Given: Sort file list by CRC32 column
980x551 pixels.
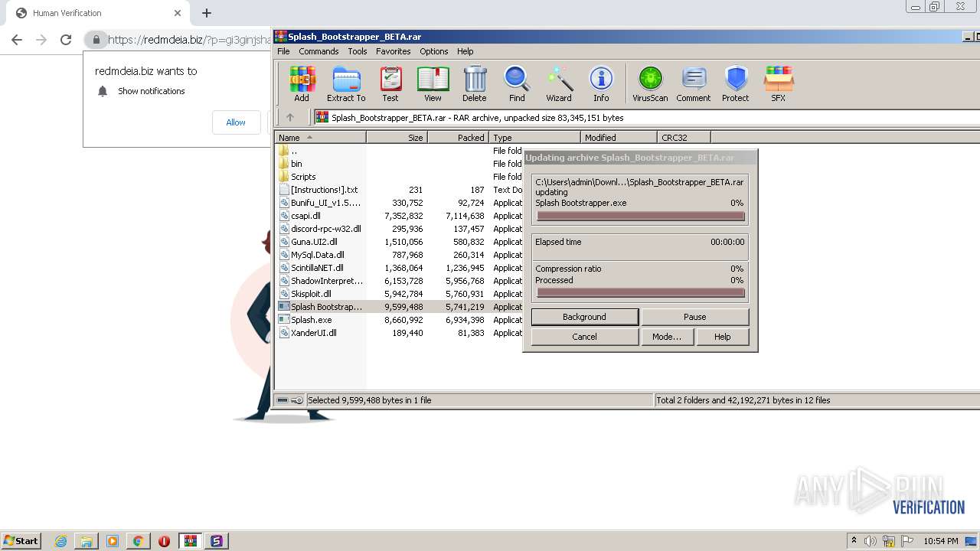Looking at the screenshot, I should click(684, 138).
